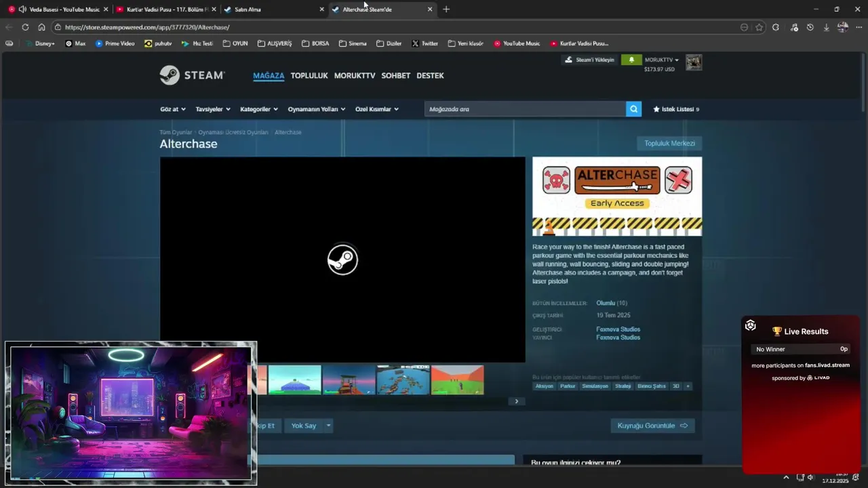Open the browser three-dots settings menu
868x488 pixels.
[859, 27]
